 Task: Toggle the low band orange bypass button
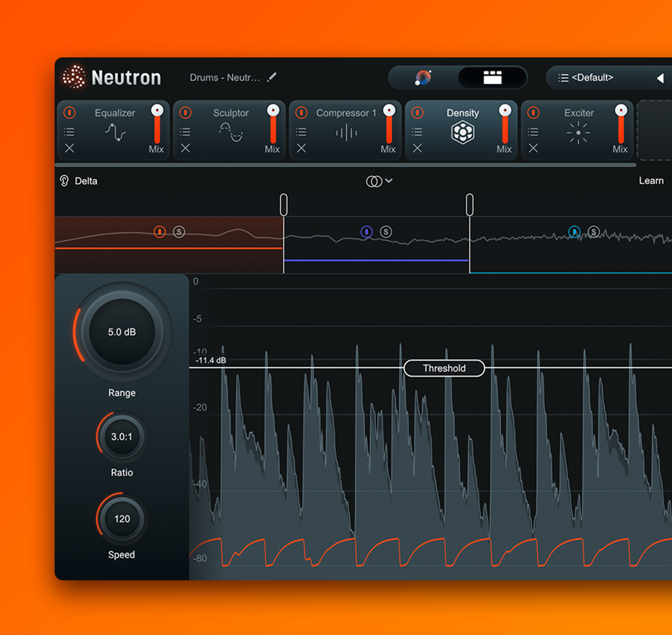tap(160, 232)
